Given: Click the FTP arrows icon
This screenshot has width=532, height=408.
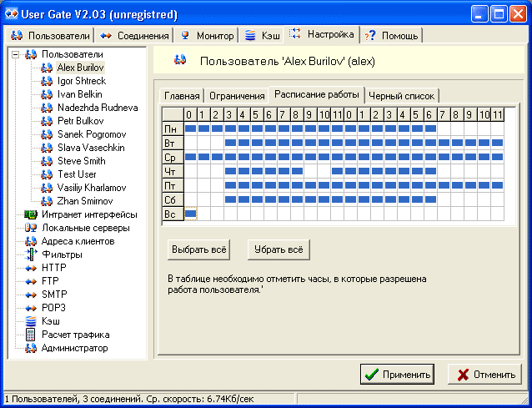Looking at the screenshot, I should (x=31, y=281).
